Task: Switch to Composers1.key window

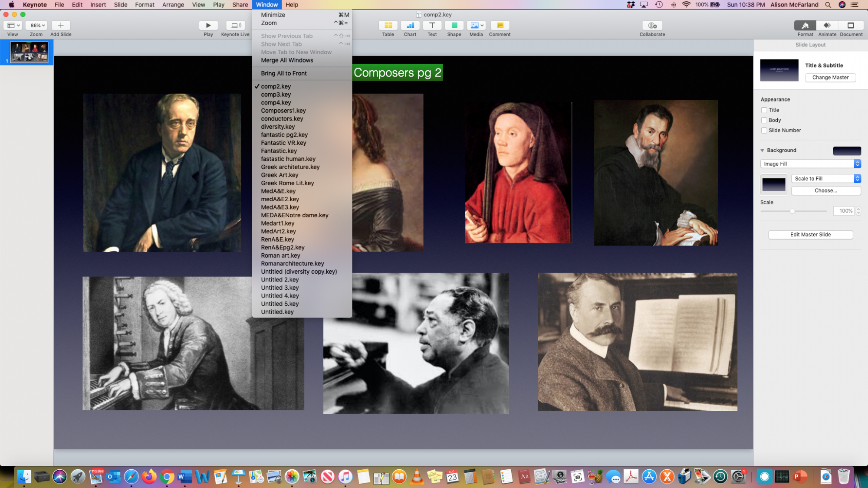Action: tap(302, 111)
